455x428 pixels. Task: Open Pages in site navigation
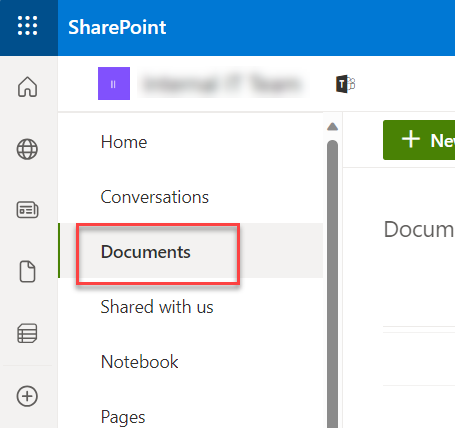click(x=123, y=417)
